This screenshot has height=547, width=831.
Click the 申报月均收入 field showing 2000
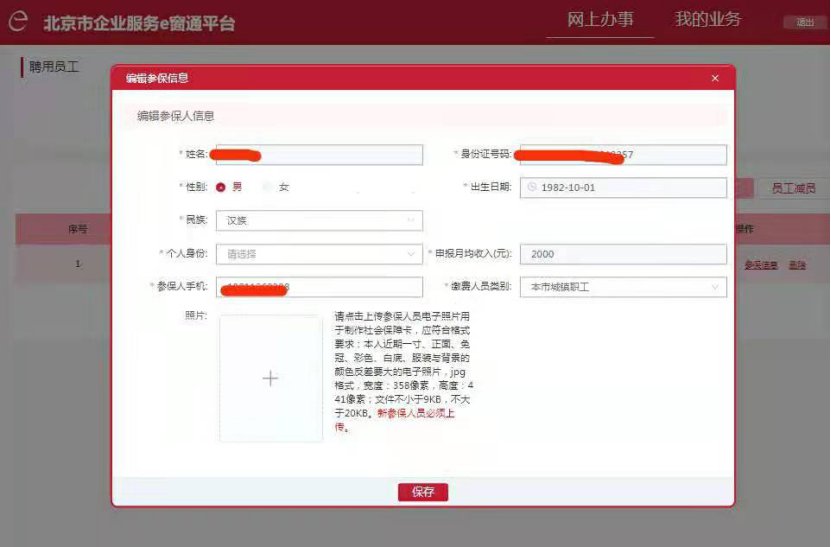(622, 254)
